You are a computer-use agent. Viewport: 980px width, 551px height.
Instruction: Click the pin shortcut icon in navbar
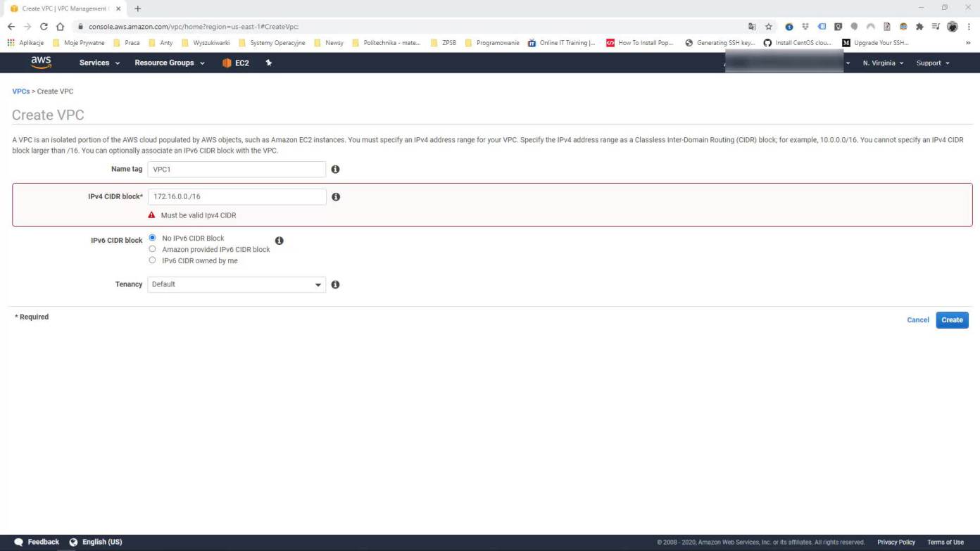(268, 63)
